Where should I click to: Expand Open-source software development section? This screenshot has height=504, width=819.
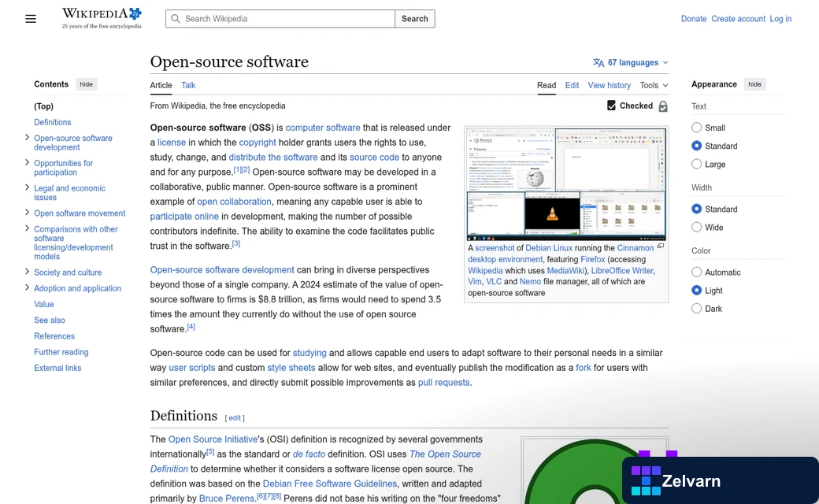[27, 137]
